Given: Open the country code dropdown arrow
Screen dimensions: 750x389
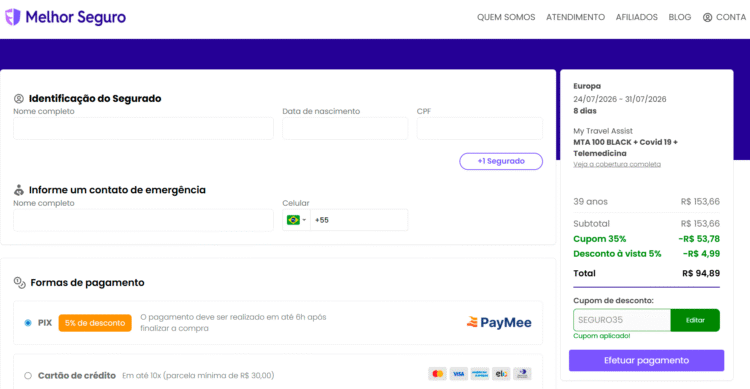Looking at the screenshot, I should click(x=304, y=220).
